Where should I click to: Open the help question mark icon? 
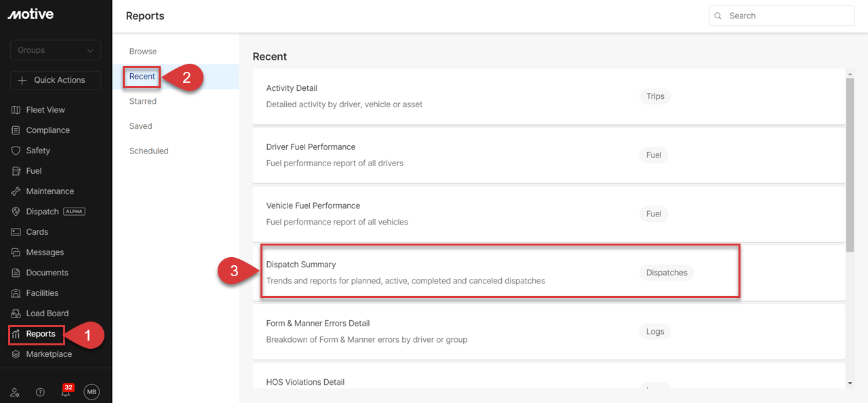tap(40, 392)
